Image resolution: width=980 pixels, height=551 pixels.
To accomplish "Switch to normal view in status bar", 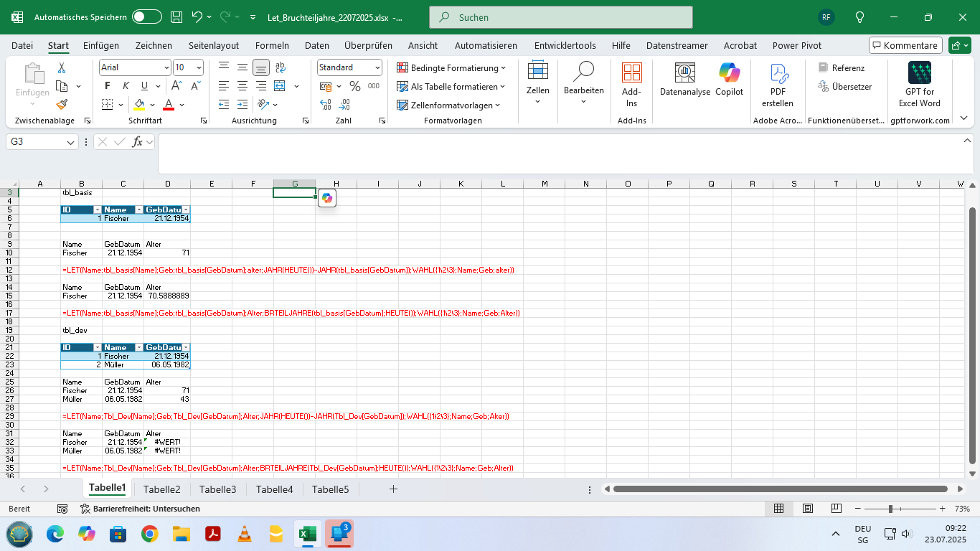I will point(778,509).
